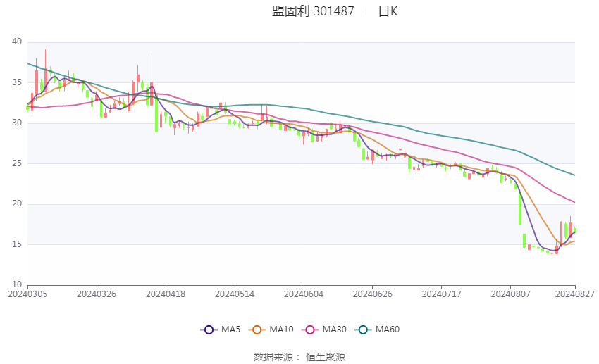The width and height of the screenshot is (599, 364).
Task: Click the 日K label in title
Action: click(x=388, y=11)
